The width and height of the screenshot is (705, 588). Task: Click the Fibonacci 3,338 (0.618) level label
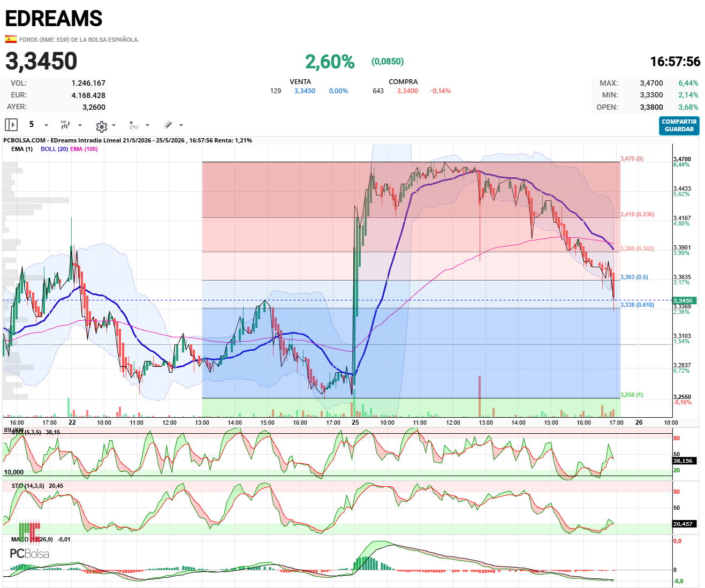pyautogui.click(x=637, y=305)
